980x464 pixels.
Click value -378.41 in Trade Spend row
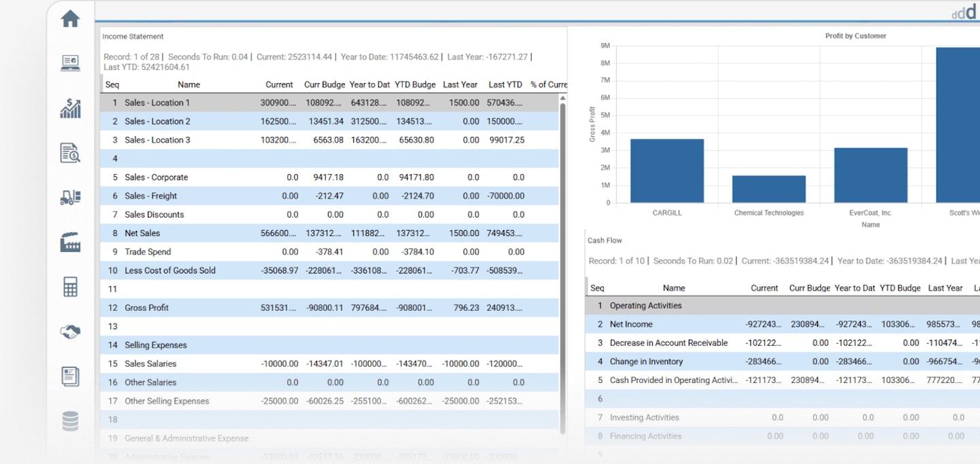pos(329,252)
